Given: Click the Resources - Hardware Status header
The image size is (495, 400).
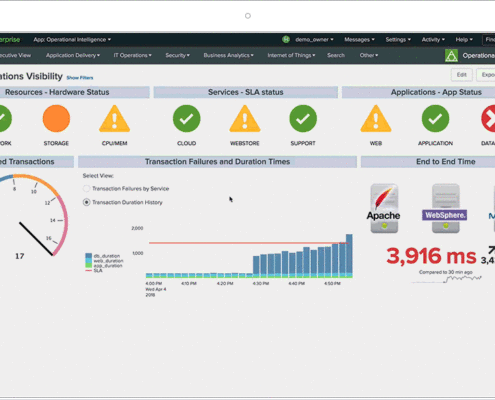Looking at the screenshot, I should click(x=75, y=92).
